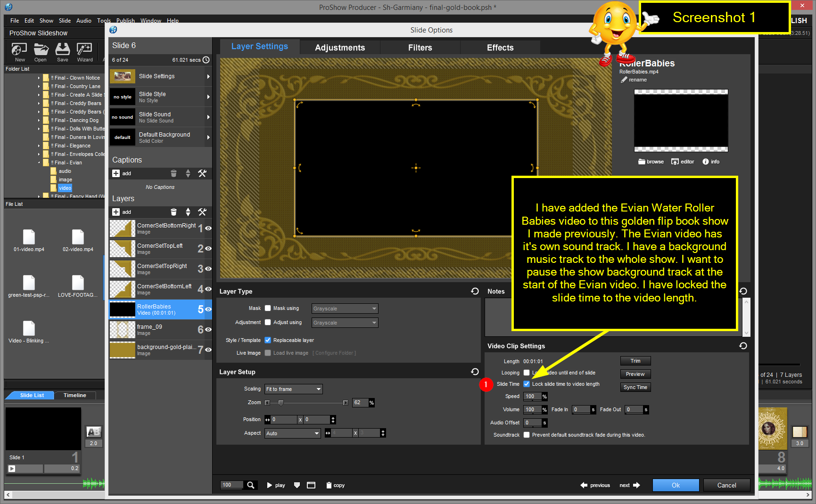
Task: Click the Trim button
Action: pos(635,361)
